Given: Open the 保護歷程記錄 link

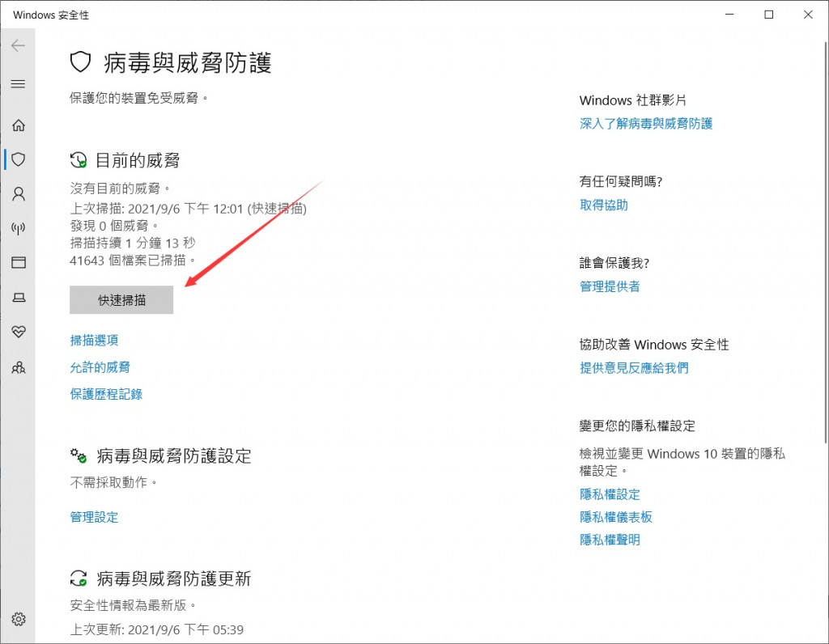Looking at the screenshot, I should [106, 394].
